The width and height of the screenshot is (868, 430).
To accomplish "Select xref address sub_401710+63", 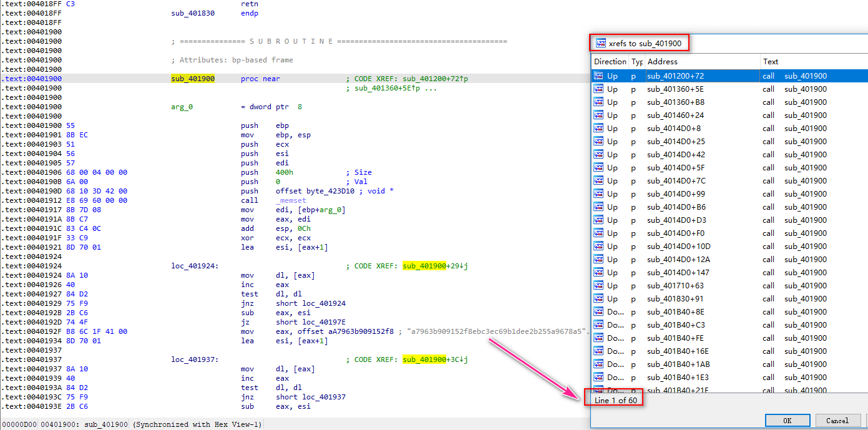I will 676,285.
